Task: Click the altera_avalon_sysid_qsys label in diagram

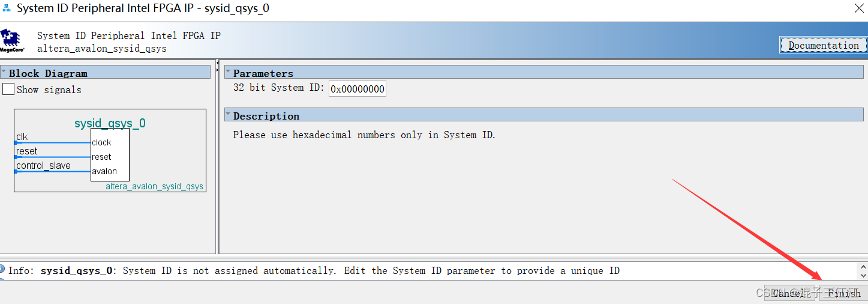Action: coord(155,186)
